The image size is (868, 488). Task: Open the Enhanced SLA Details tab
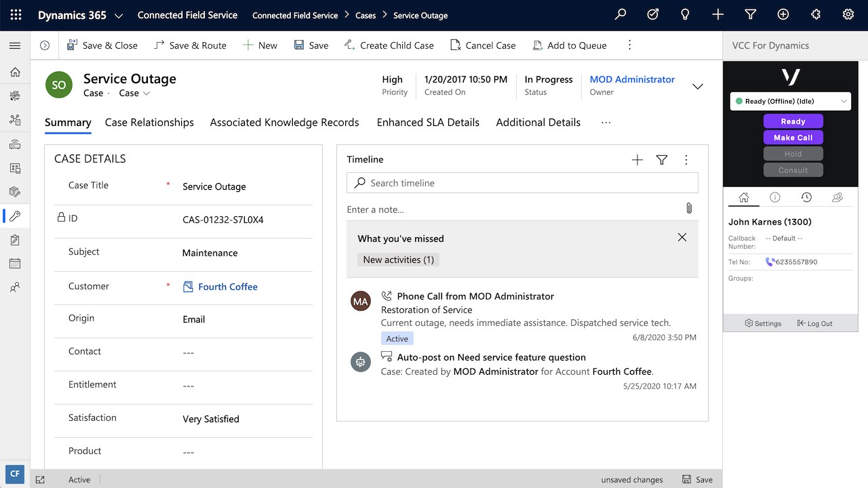[428, 123]
